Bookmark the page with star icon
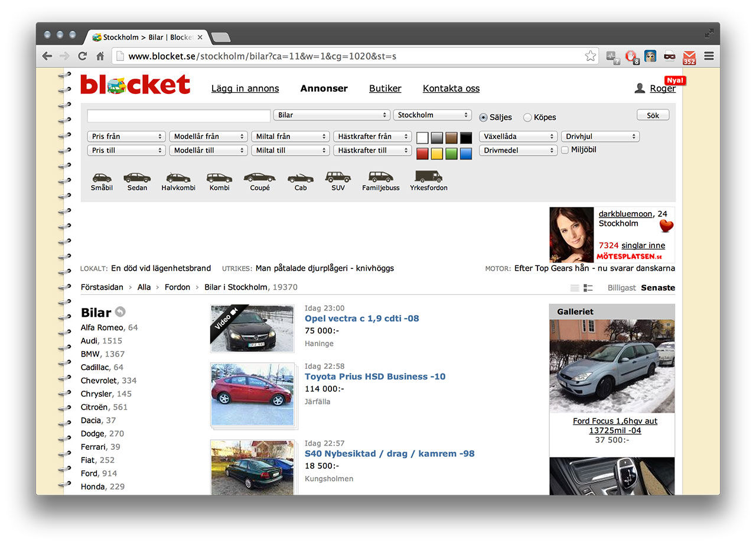This screenshot has width=756, height=545. tap(590, 56)
